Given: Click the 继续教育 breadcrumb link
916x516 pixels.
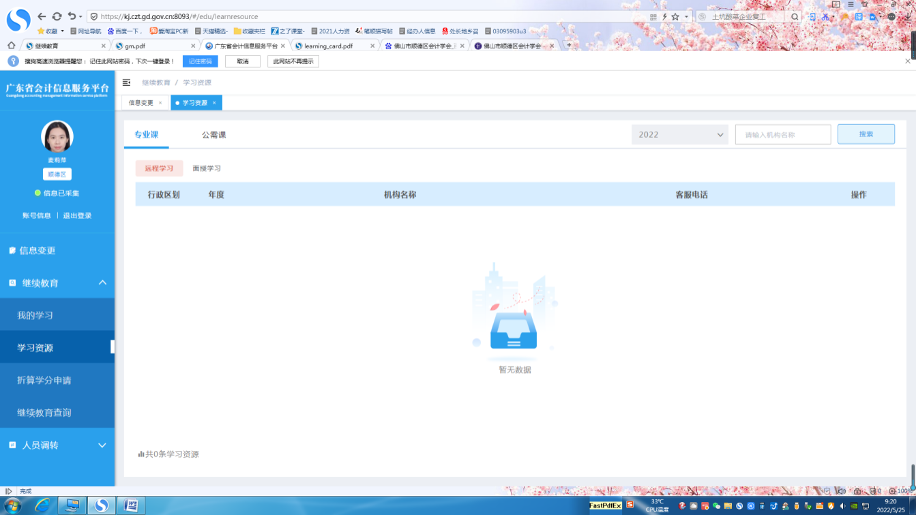Looking at the screenshot, I should coord(156,82).
